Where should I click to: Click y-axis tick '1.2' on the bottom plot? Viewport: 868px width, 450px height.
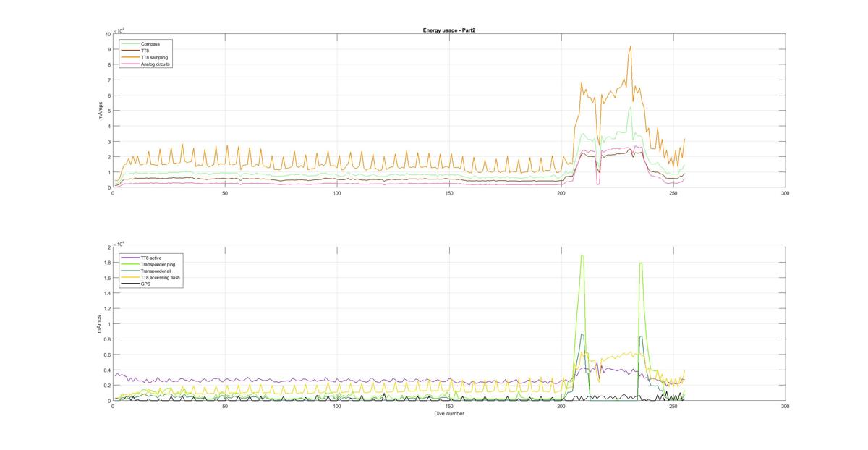(107, 309)
